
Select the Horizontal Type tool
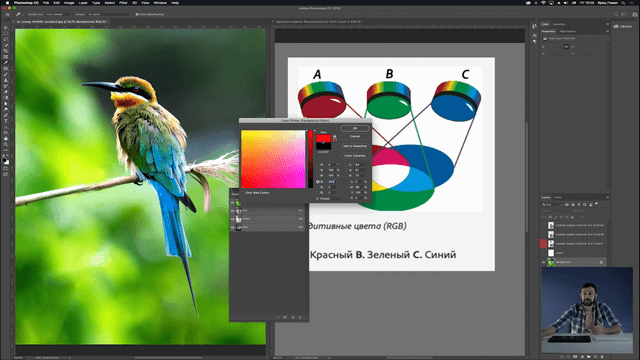tap(6, 121)
